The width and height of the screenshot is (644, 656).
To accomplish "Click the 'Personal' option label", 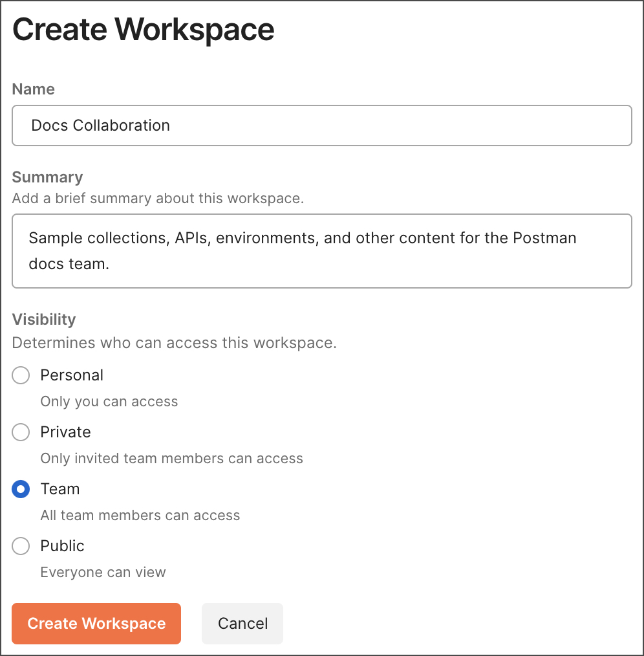I will pyautogui.click(x=72, y=375).
